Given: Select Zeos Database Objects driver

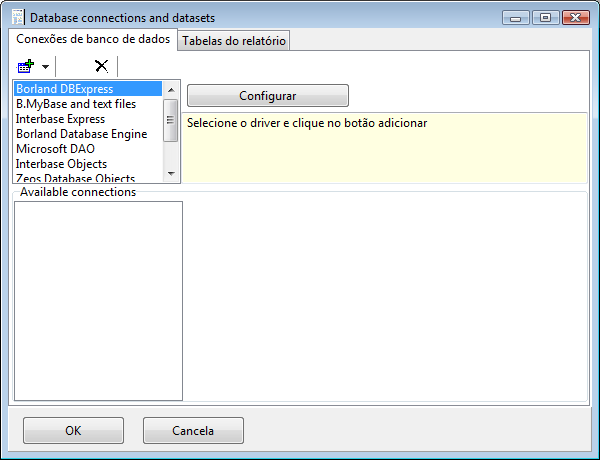Looking at the screenshot, I should click(x=75, y=178).
